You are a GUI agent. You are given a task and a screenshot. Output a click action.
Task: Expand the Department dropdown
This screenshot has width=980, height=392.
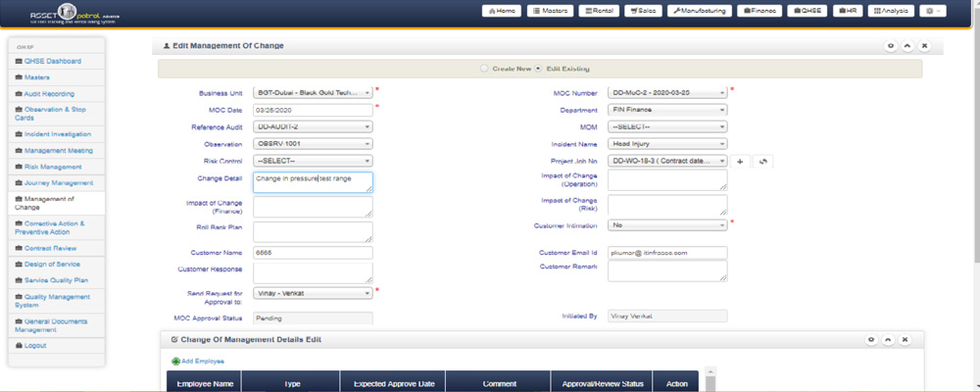[667, 110]
